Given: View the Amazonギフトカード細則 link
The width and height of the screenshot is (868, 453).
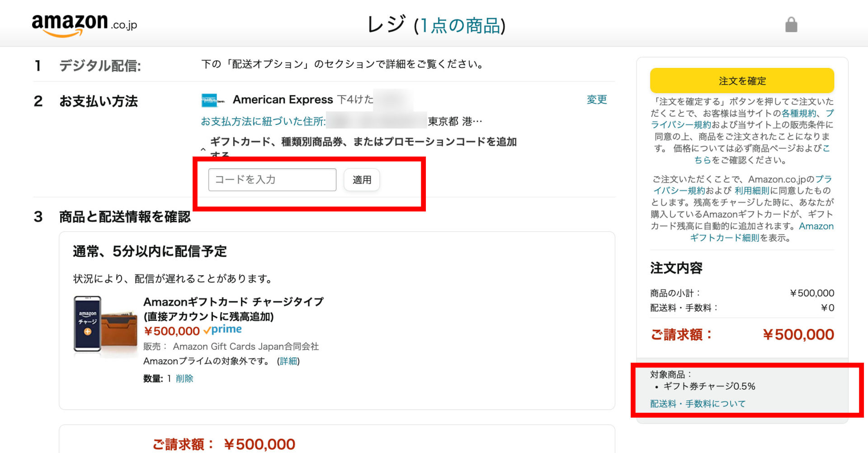Looking at the screenshot, I should [724, 238].
